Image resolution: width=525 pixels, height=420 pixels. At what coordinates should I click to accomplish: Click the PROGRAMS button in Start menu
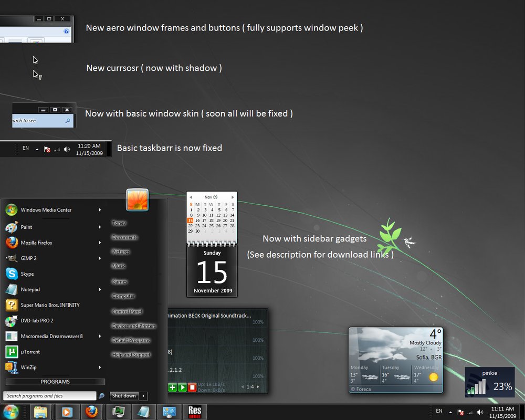point(55,382)
